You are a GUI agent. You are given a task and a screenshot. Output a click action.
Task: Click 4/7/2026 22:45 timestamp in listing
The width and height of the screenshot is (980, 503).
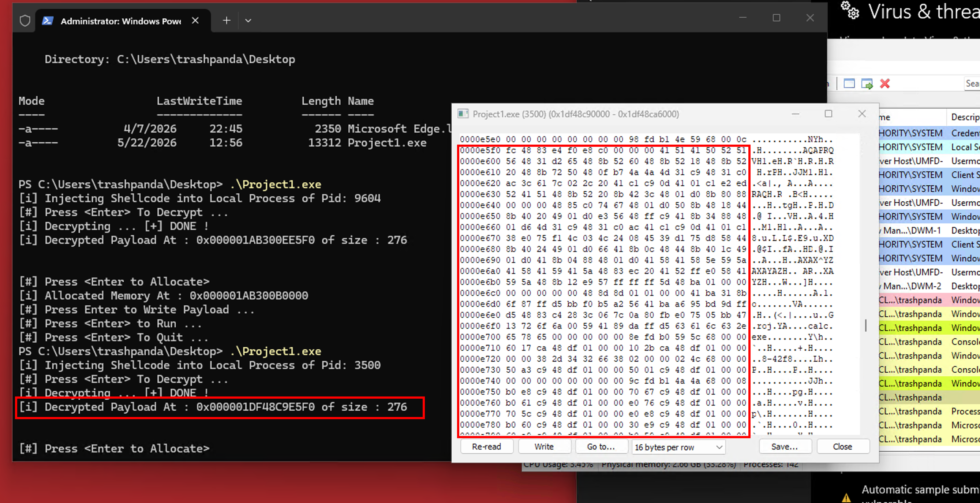pos(183,129)
